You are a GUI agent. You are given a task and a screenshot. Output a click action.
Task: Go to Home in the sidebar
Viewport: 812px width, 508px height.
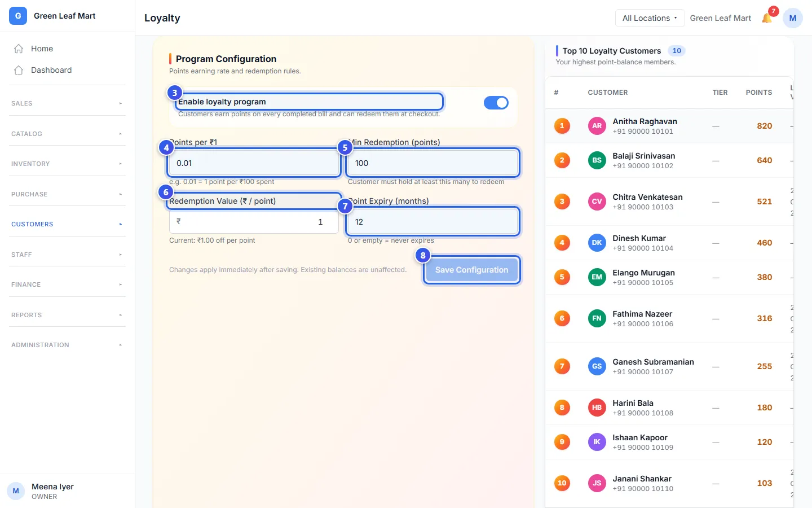tap(67, 49)
